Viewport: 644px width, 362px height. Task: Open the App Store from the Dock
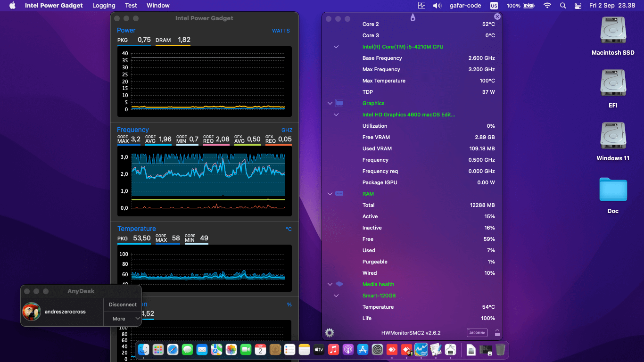[x=362, y=350]
